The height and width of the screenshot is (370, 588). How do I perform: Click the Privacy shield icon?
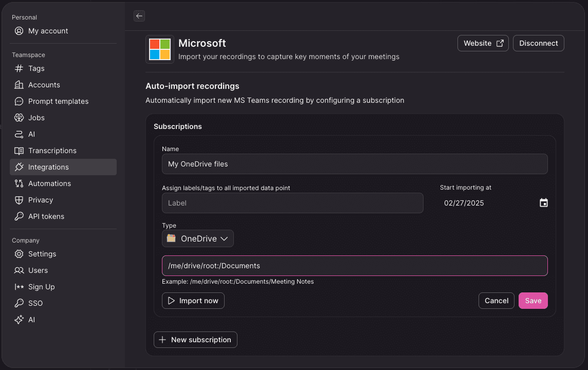[x=19, y=200]
